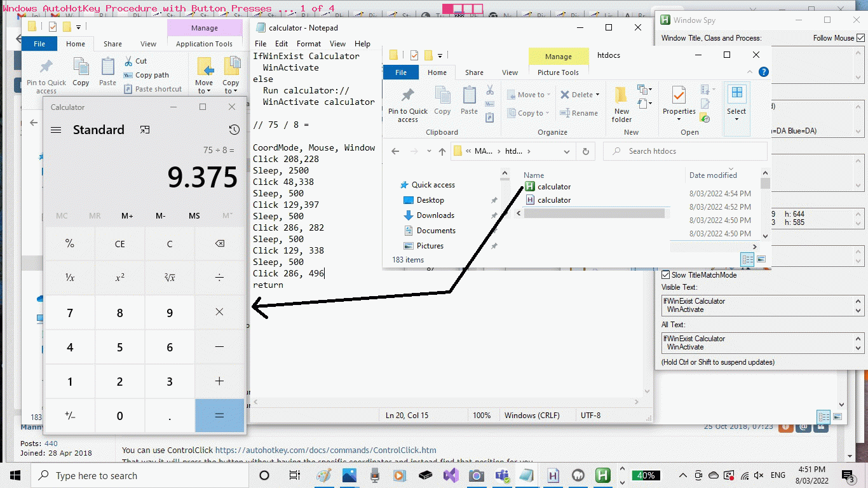868x488 pixels.
Task: Click the Calculator reciprocal 1/x key
Action: coord(70,278)
